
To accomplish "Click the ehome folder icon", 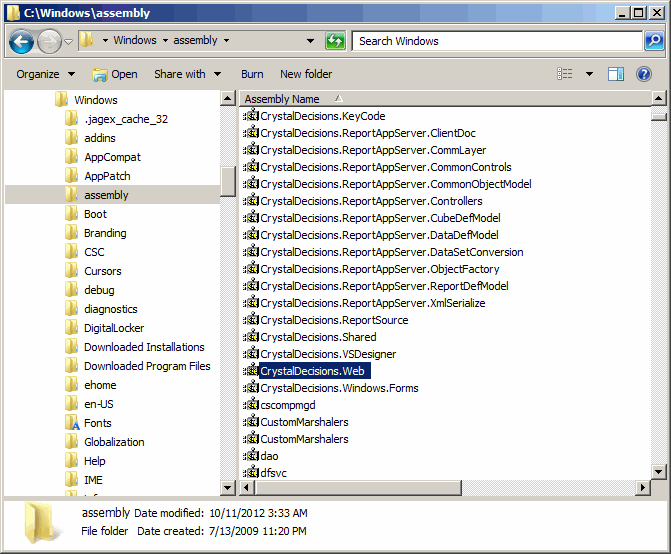I will [71, 385].
